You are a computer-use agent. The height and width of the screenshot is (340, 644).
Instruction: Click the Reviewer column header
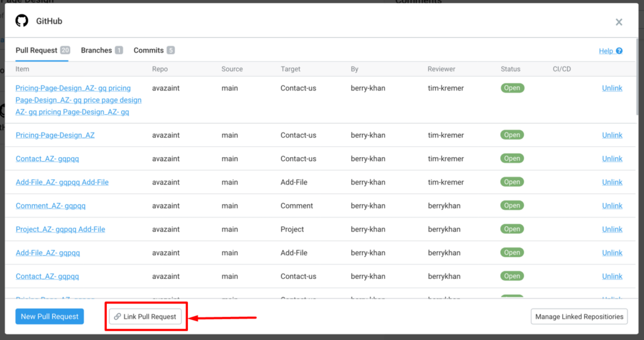tap(441, 69)
